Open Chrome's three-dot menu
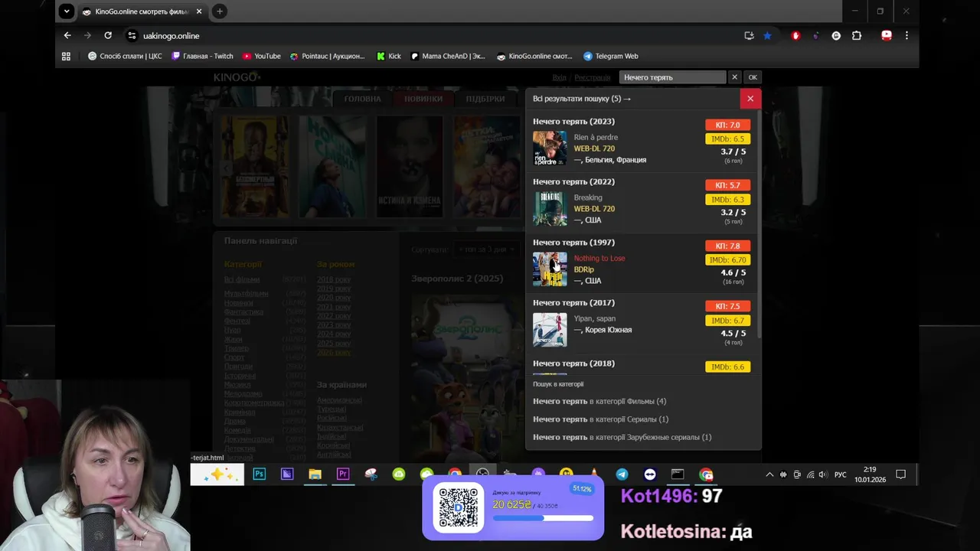 (x=906, y=35)
